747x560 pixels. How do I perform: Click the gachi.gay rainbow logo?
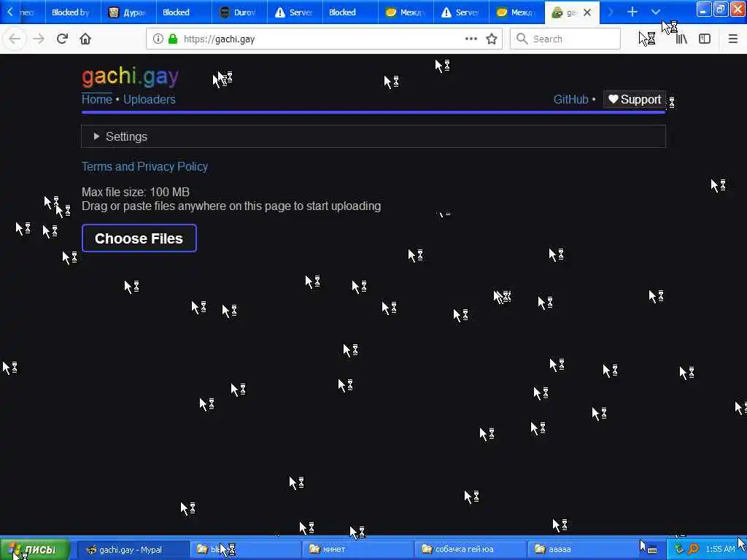tap(130, 76)
